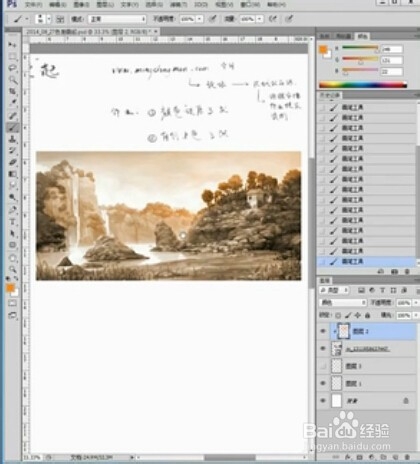Select the Eraser tool
The image size is (420, 464).
tap(12, 162)
